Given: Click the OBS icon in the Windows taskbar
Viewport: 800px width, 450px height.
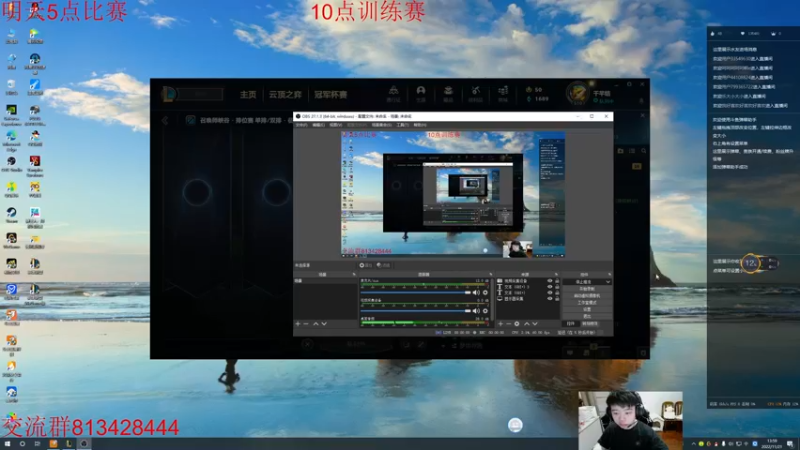Looking at the screenshot, I should click(x=84, y=444).
